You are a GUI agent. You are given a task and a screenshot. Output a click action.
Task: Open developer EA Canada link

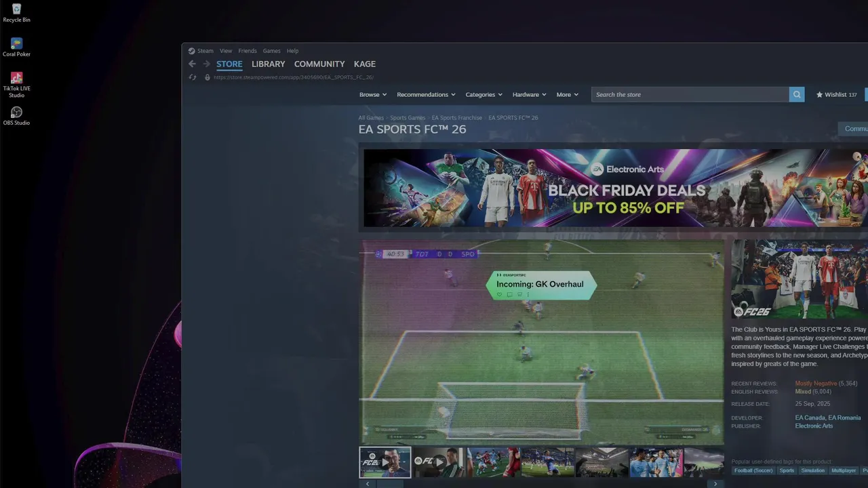coord(810,418)
